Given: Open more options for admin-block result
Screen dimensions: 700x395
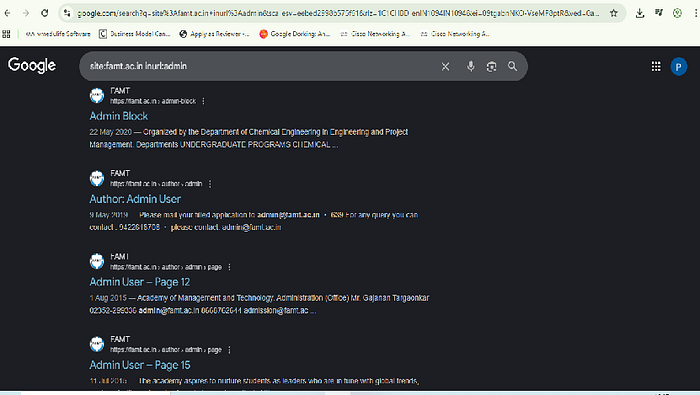Looking at the screenshot, I should (x=203, y=101).
